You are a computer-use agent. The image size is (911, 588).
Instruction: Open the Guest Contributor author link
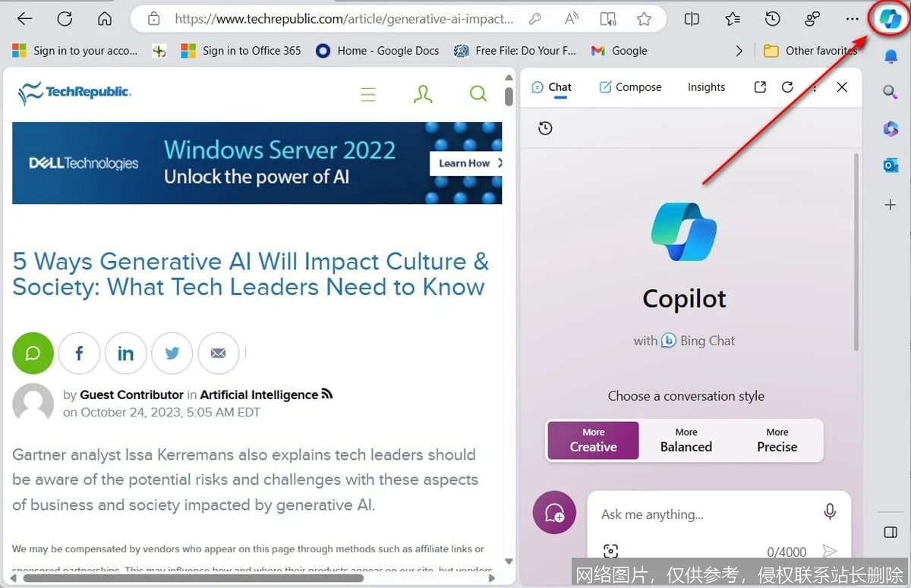pos(131,395)
